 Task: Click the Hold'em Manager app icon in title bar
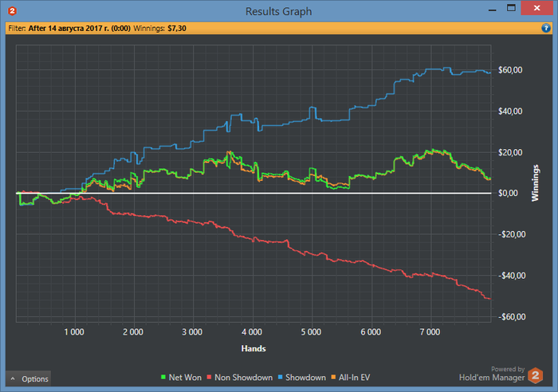point(12,11)
